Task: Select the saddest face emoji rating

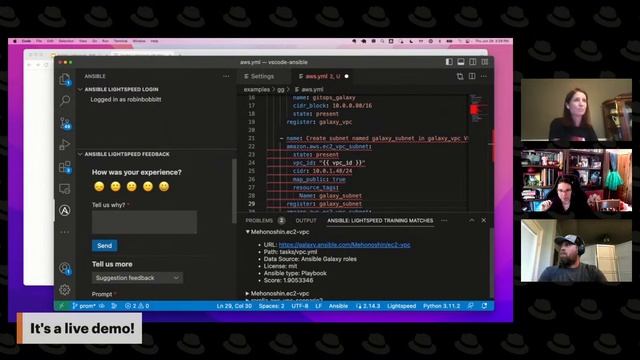Action: coord(99,187)
